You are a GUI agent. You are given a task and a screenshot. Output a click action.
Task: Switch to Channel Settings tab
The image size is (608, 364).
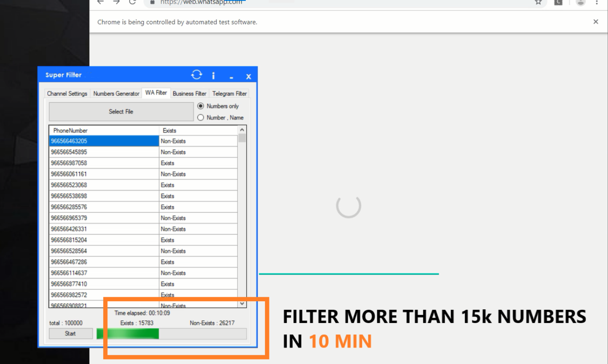(x=67, y=93)
